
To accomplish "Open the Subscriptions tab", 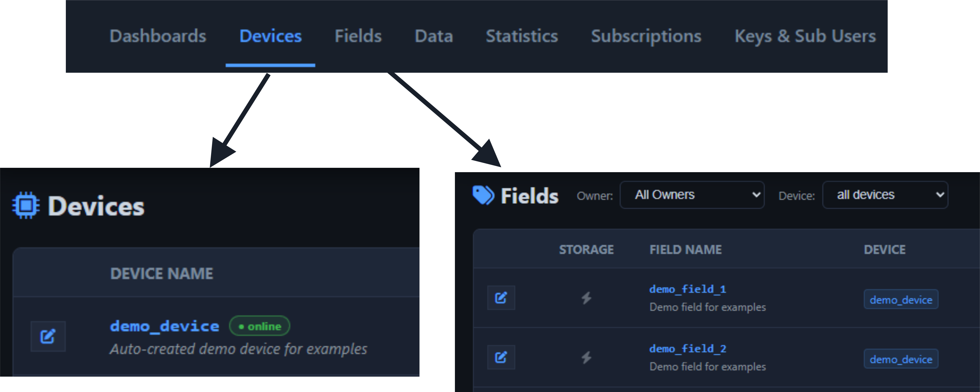I will 646,37.
